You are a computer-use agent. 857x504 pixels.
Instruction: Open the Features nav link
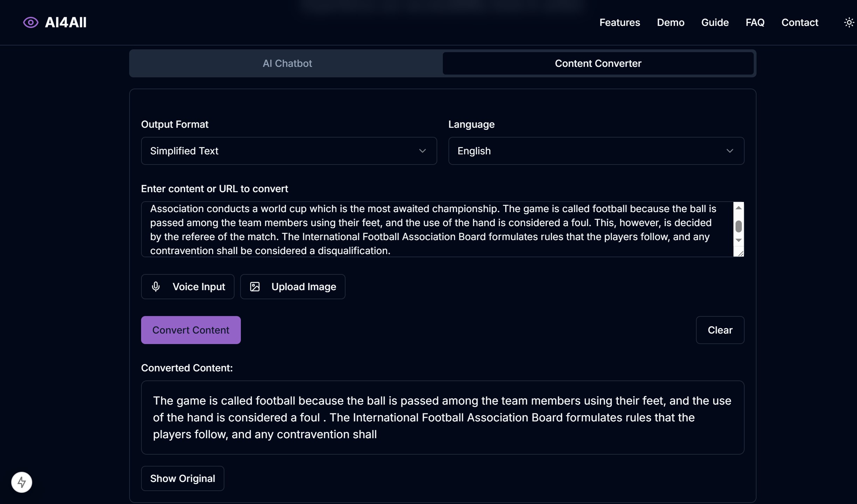click(620, 22)
